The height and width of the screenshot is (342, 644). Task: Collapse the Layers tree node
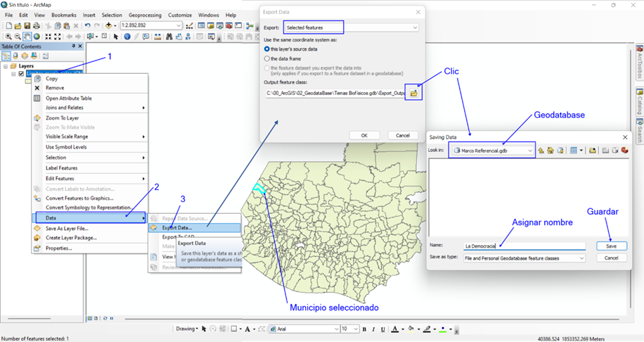coord(6,66)
